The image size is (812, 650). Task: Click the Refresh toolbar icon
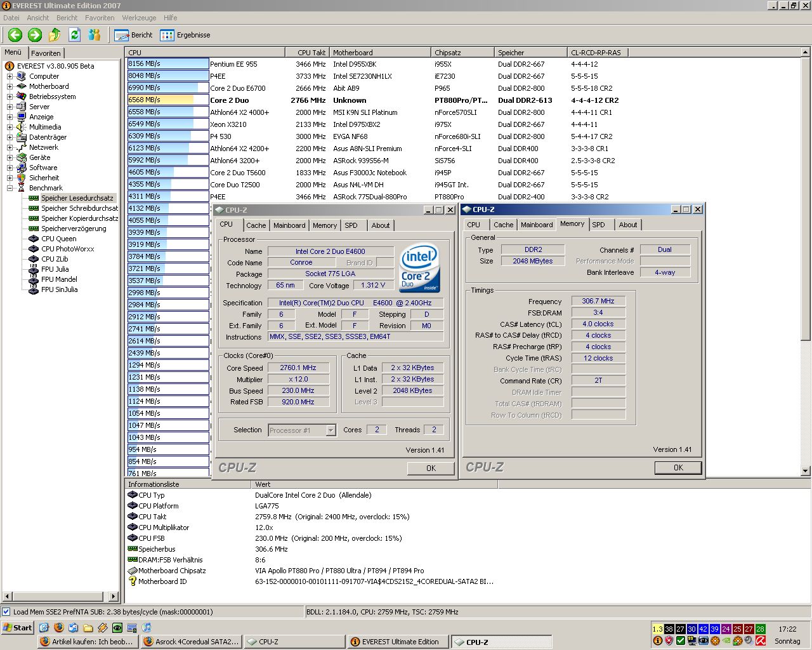[74, 35]
